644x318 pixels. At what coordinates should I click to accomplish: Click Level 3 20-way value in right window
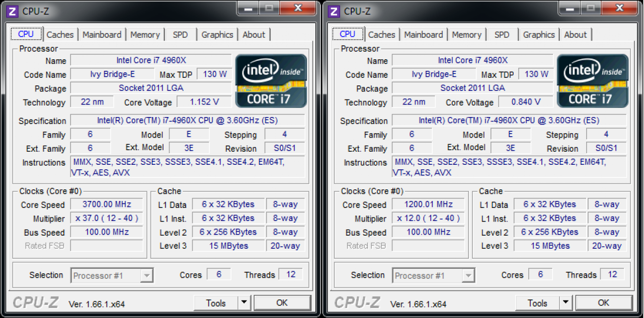pyautogui.click(x=607, y=246)
